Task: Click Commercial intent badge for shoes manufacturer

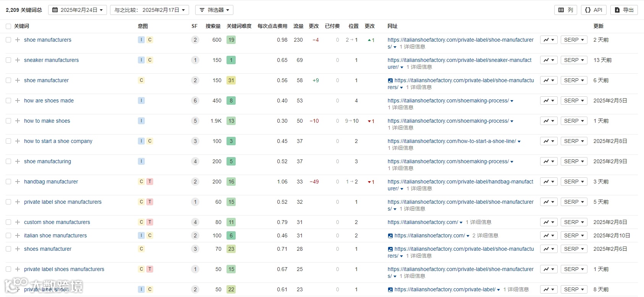Action: (141, 249)
